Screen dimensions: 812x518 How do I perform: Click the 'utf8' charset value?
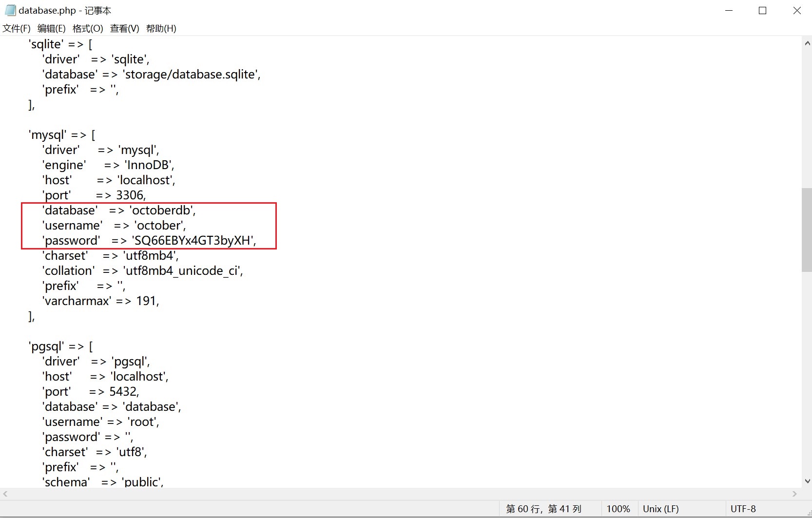tap(132, 452)
